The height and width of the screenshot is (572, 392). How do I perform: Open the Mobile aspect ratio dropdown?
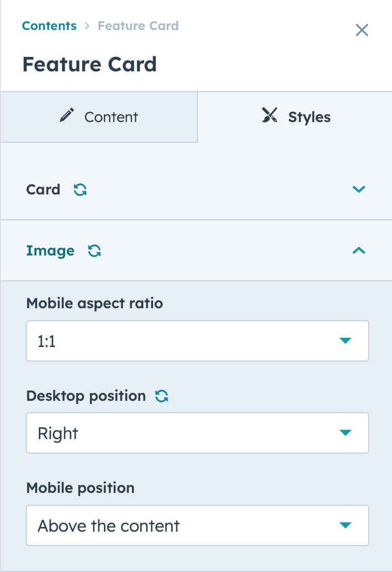click(197, 341)
